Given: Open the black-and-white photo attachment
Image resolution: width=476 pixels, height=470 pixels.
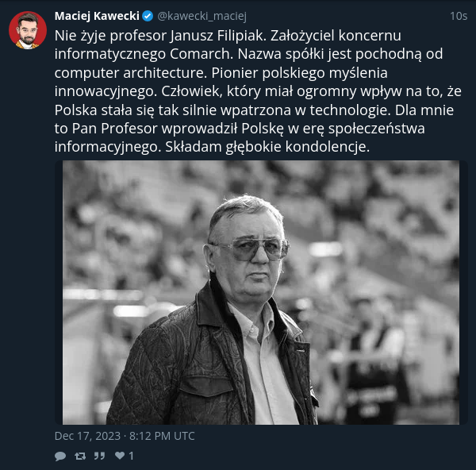Looking at the screenshot, I should point(261,292).
